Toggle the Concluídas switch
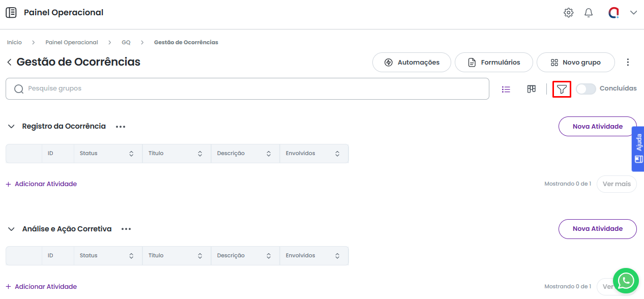 coord(586,89)
